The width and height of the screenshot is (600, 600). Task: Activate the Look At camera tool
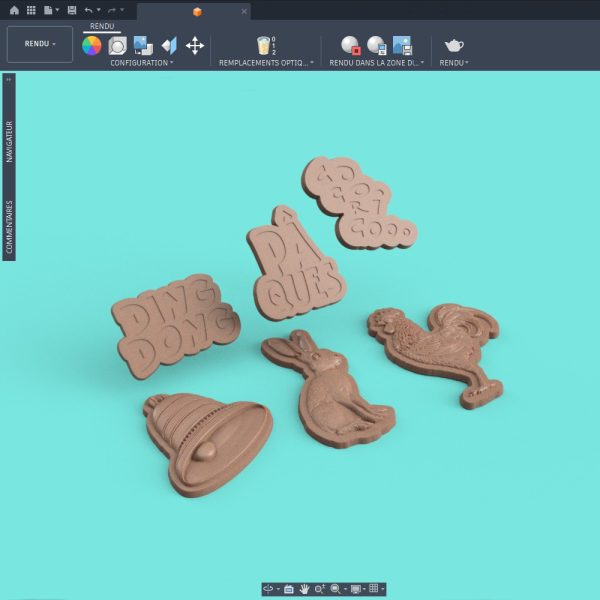pos(289,589)
